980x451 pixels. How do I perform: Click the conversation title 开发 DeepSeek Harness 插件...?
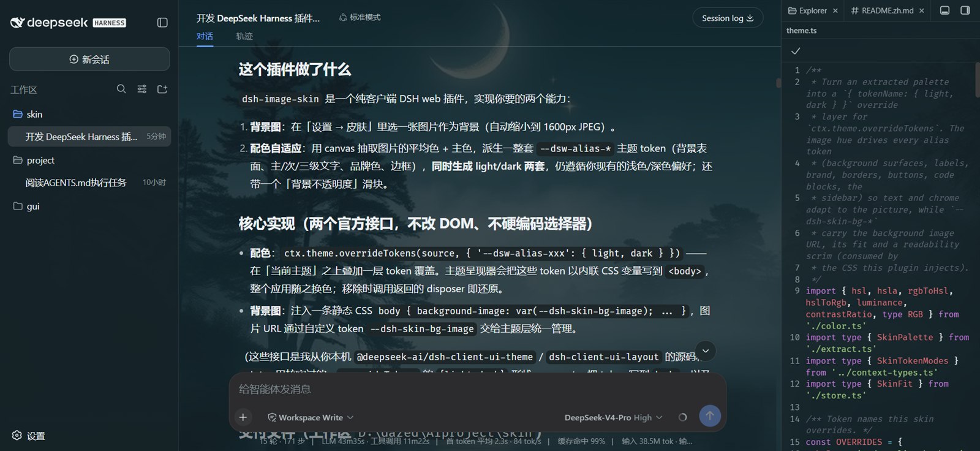[x=258, y=18]
